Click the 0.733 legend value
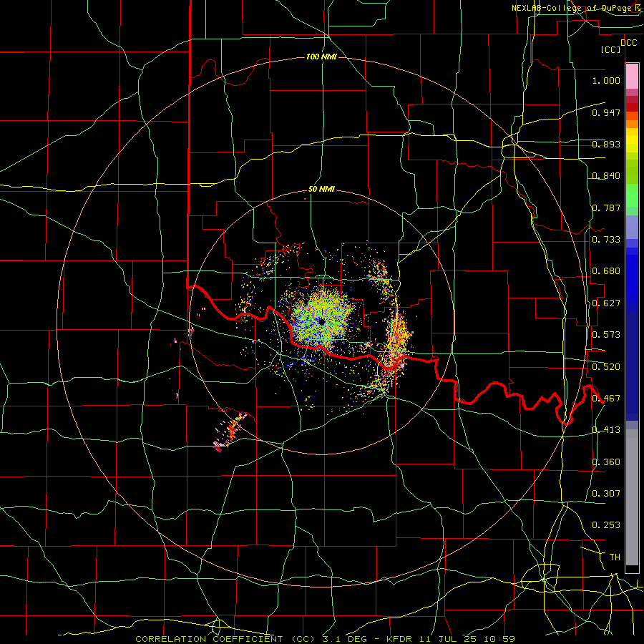This screenshot has height=644, width=644. pos(606,240)
